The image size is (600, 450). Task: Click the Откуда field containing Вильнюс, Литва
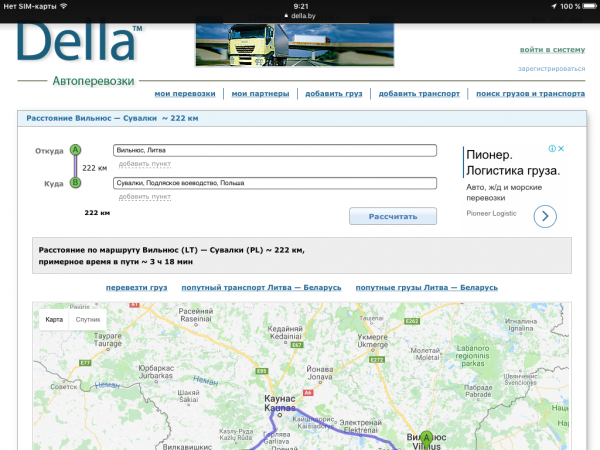click(275, 150)
